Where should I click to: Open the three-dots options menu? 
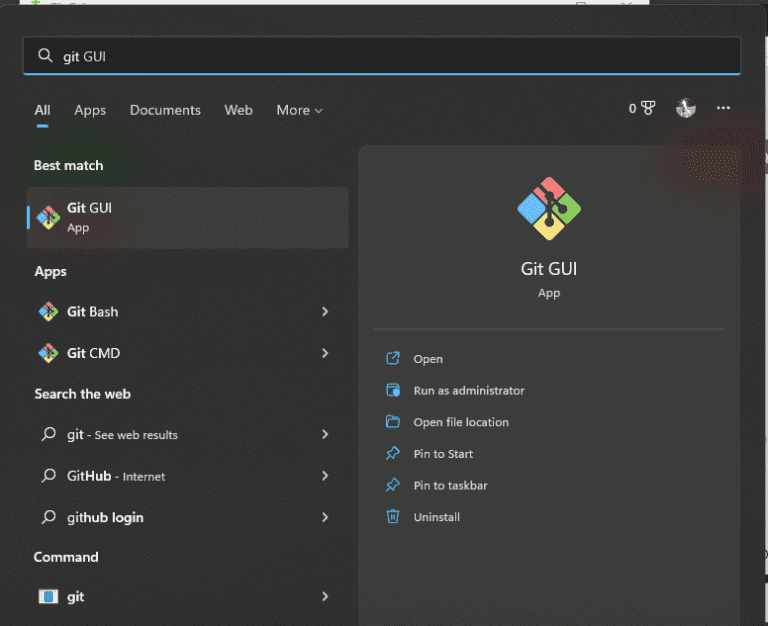[723, 108]
